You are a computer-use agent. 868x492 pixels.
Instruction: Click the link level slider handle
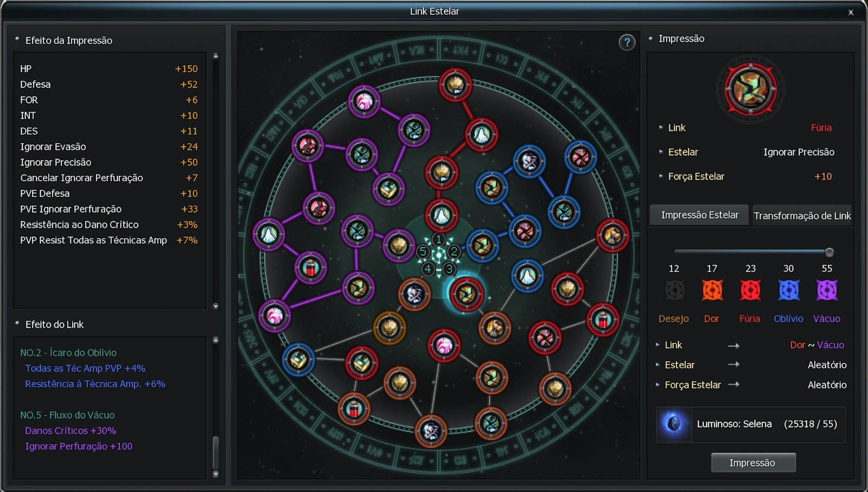[829, 252]
